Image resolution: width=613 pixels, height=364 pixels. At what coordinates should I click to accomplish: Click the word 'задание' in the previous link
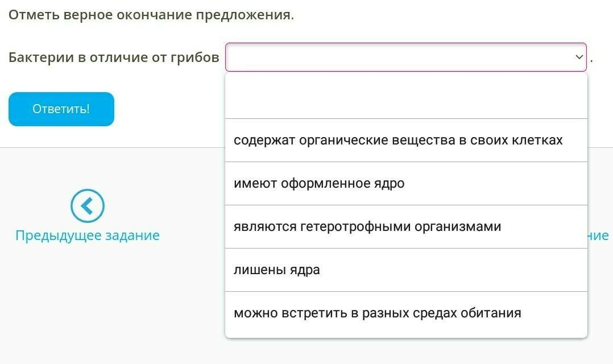tap(132, 235)
